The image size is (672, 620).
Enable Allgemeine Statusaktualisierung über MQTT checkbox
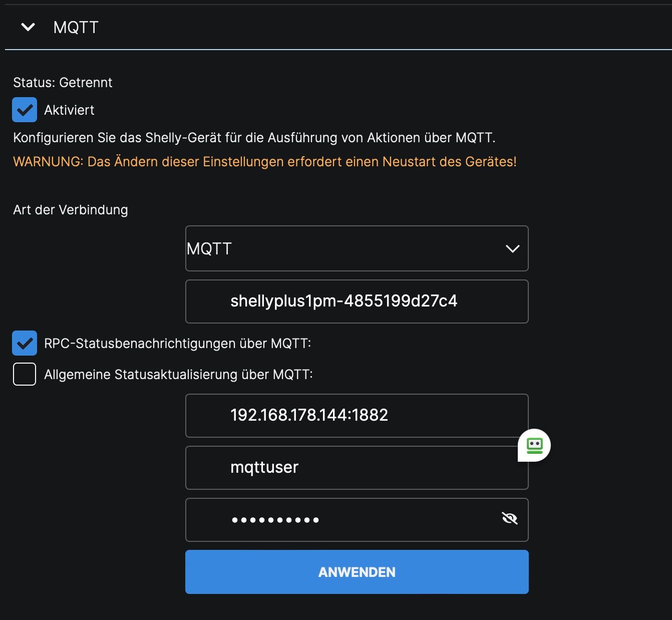pyautogui.click(x=25, y=374)
